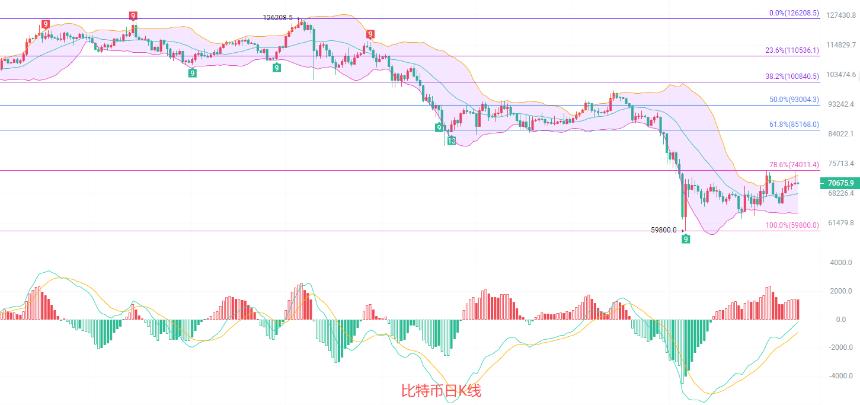Click the 4000.0 MACD axis label
This screenshot has width=860, height=405.
[842, 263]
